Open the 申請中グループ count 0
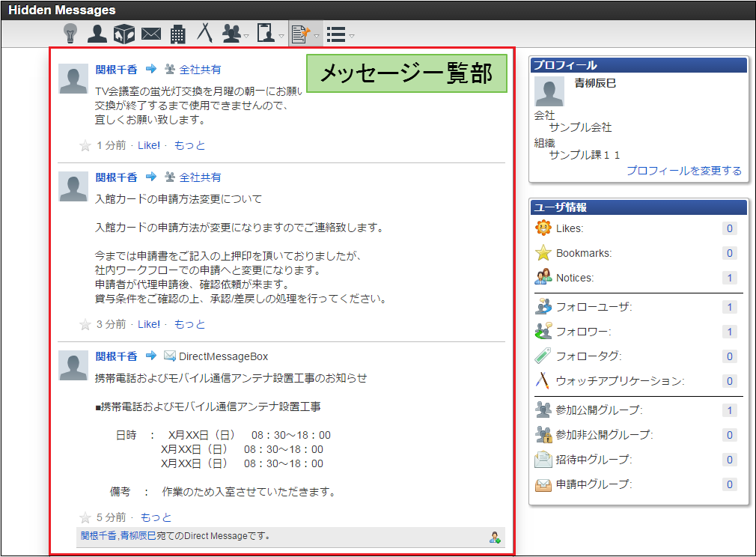 click(730, 484)
